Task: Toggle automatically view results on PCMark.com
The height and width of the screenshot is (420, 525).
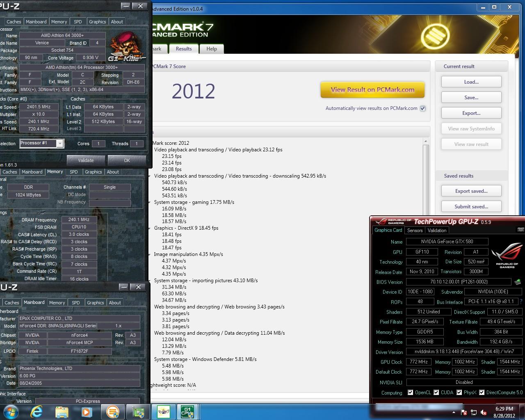Action: coord(422,108)
